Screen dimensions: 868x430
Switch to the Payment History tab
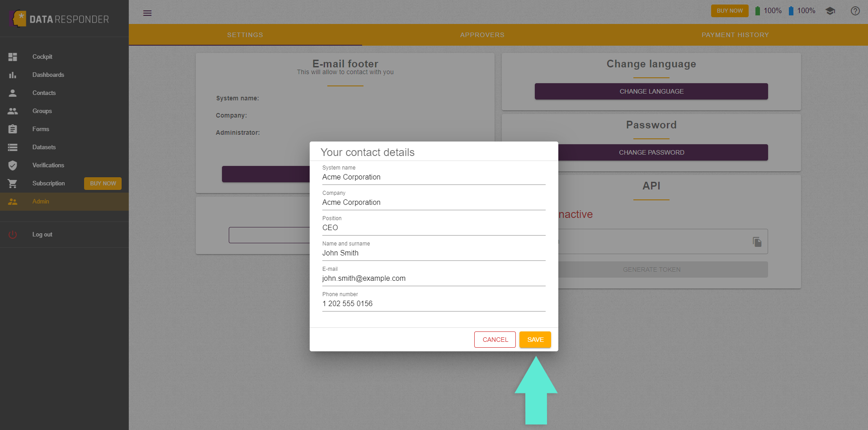(735, 35)
